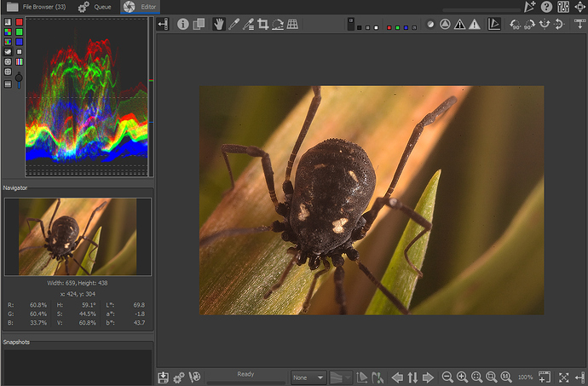Viewport: 588px width, 386px height.
Task: Save the current image with the disk icon
Action: (164, 377)
